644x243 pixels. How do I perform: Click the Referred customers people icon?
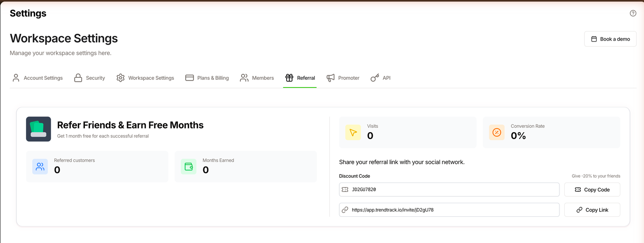point(40,166)
